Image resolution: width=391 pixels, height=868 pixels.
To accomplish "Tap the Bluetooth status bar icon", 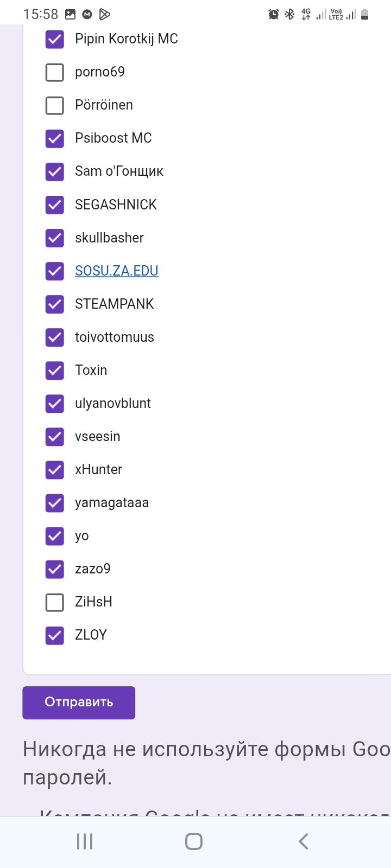I will pos(290,15).
